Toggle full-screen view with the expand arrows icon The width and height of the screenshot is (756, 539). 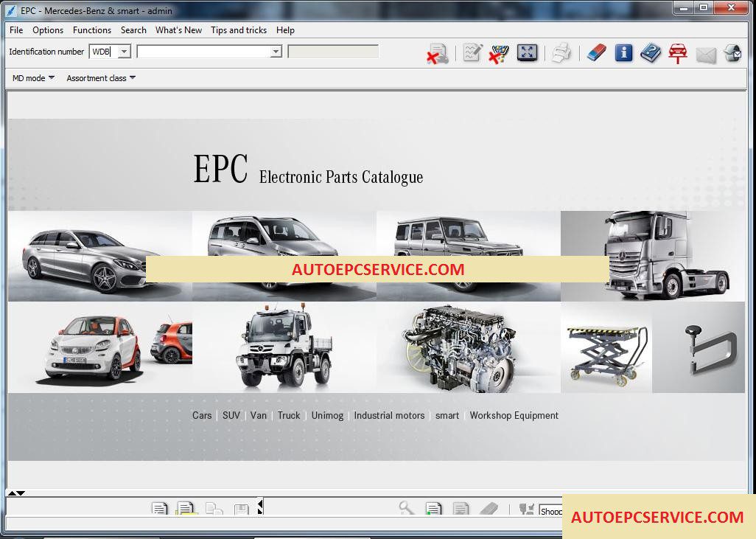527,52
